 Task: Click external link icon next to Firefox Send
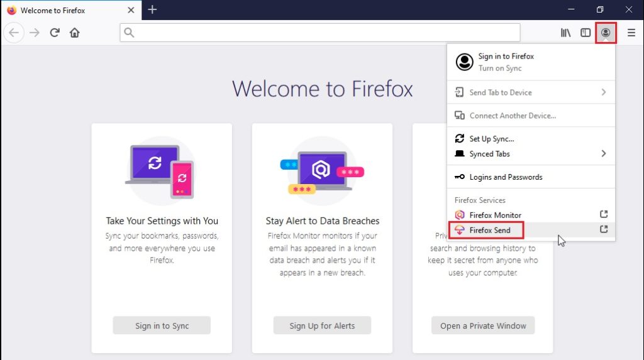pos(603,229)
